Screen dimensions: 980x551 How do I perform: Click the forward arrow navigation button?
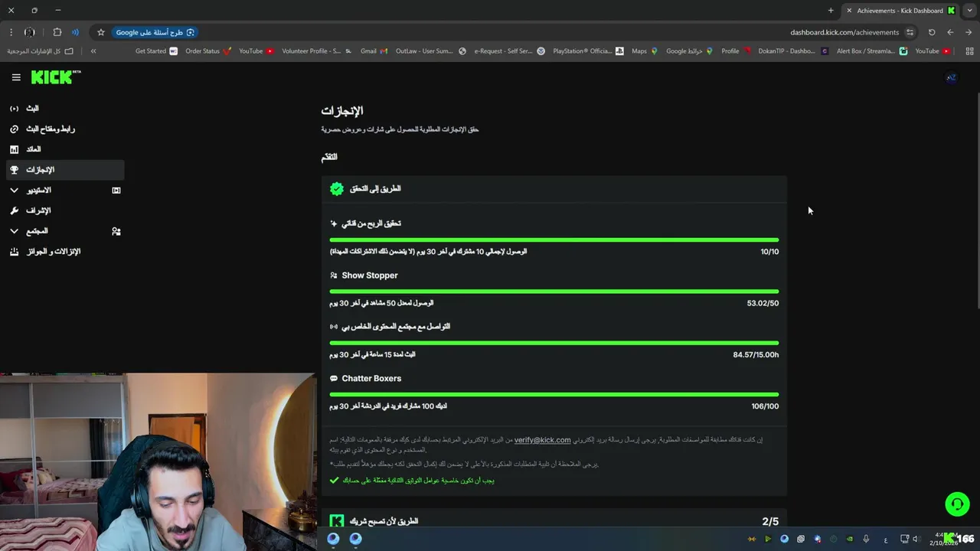click(x=969, y=32)
